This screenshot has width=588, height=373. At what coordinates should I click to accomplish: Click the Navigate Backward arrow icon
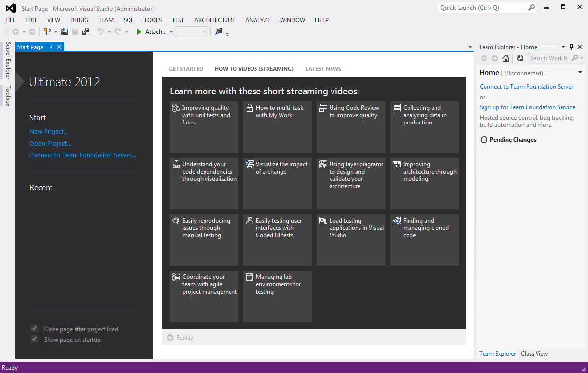point(16,31)
